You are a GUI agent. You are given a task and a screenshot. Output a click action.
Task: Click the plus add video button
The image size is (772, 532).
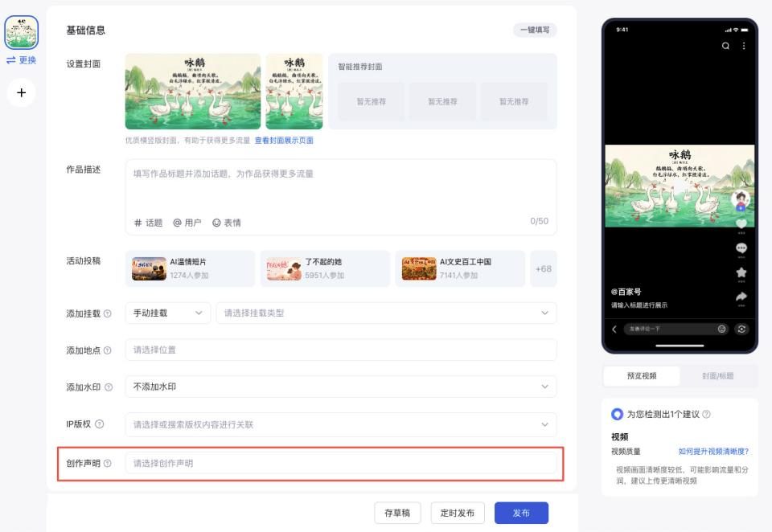pyautogui.click(x=21, y=92)
